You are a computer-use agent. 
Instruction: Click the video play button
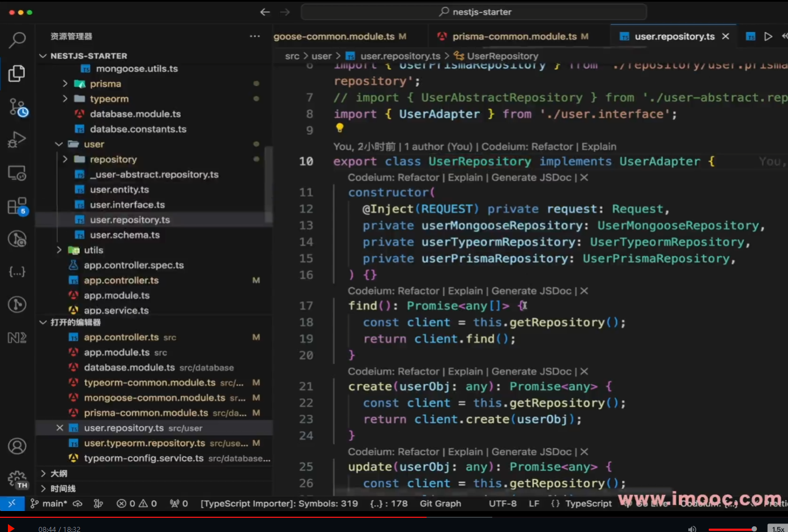[x=10, y=527]
